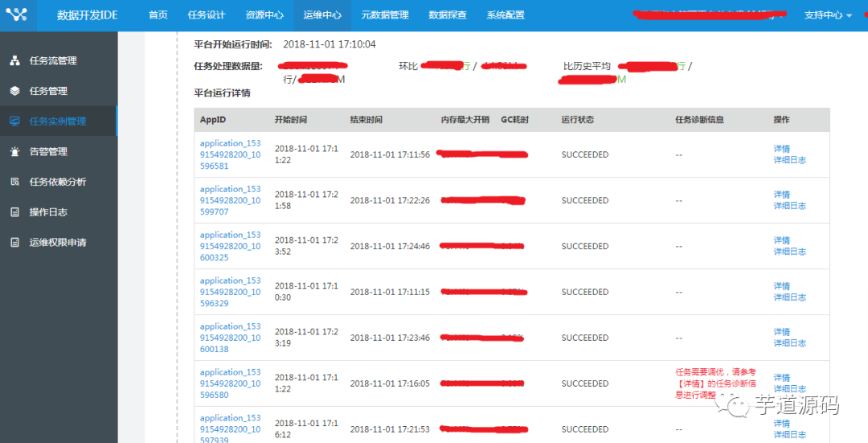Click 详情 for the 17:11:56 row
The height and width of the screenshot is (443, 868).
[x=781, y=149]
